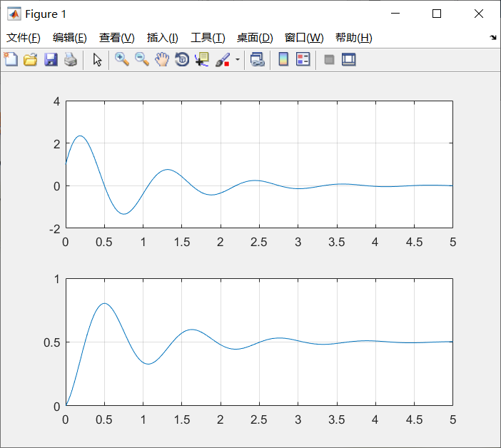Minimize the Figure 1 window
The height and width of the screenshot is (448, 501).
(x=395, y=14)
